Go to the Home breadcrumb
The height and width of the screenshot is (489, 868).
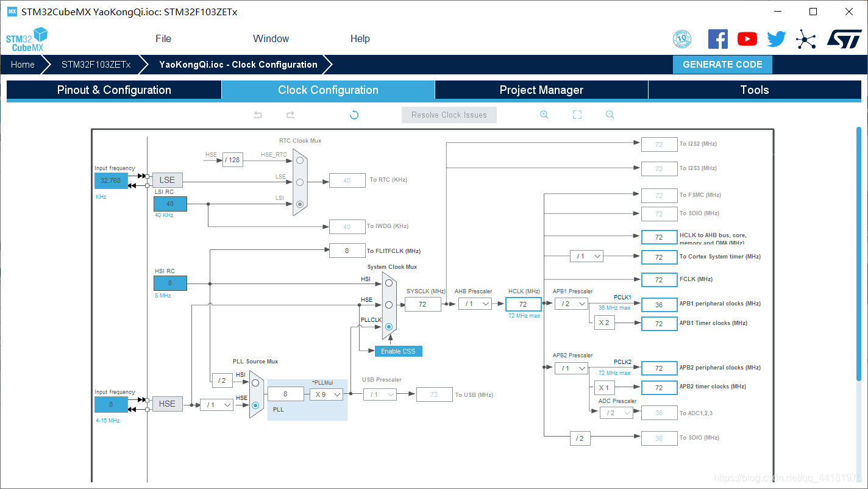pos(23,65)
